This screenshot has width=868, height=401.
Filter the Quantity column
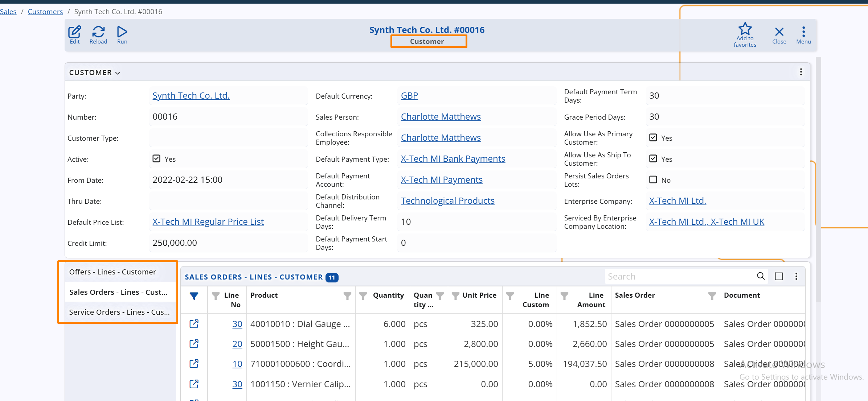pyautogui.click(x=363, y=296)
